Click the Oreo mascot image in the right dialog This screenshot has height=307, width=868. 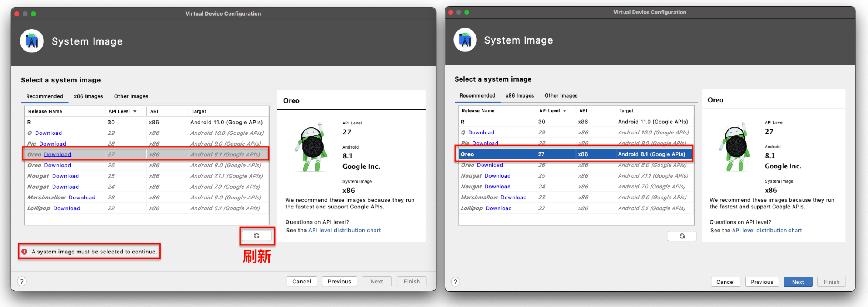[735, 147]
